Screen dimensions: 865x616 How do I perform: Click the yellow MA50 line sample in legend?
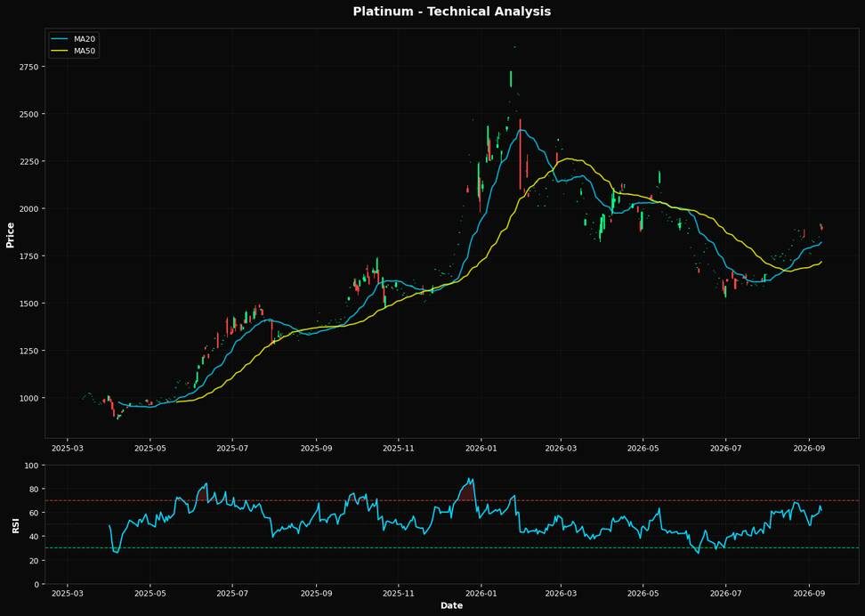pyautogui.click(x=60, y=51)
